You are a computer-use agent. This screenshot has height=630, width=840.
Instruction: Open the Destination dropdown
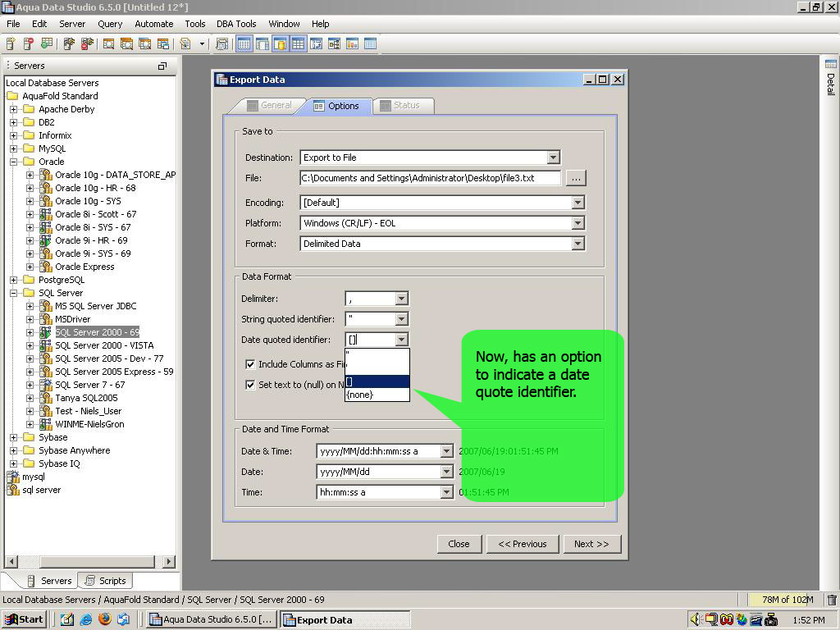pyautogui.click(x=554, y=157)
